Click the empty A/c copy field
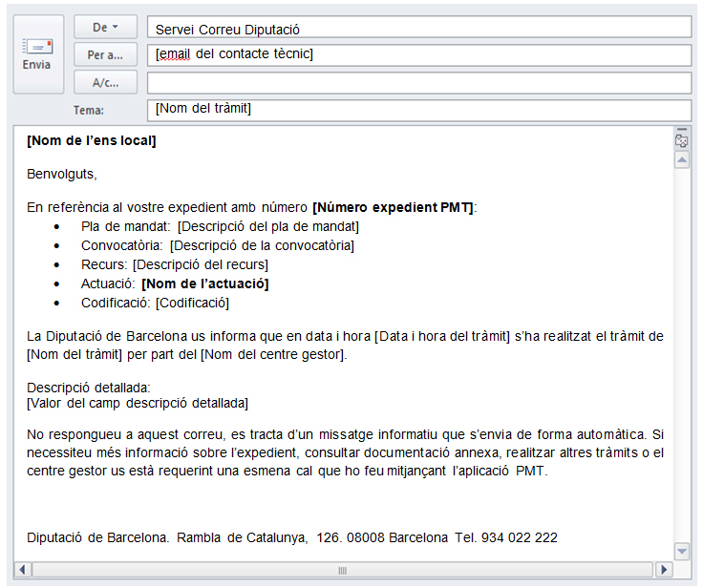Viewport: 703px width, 588px height. (x=419, y=83)
